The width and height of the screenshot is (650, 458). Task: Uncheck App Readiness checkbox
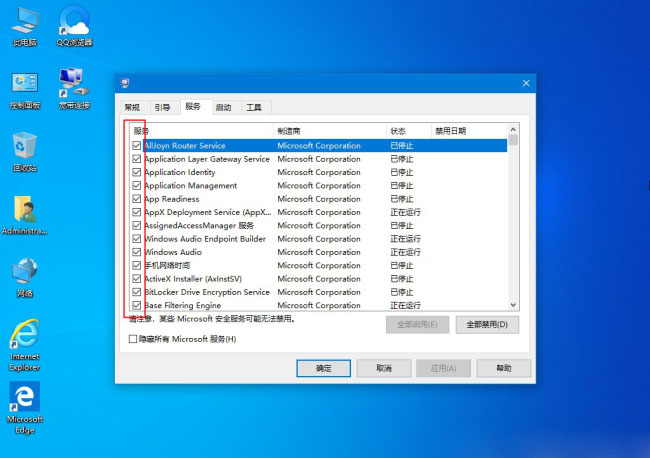tap(137, 199)
